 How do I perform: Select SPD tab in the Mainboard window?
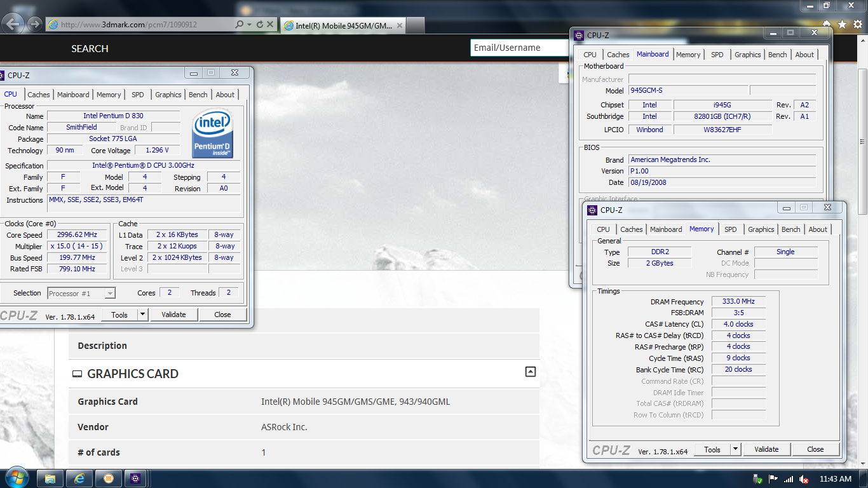(717, 55)
